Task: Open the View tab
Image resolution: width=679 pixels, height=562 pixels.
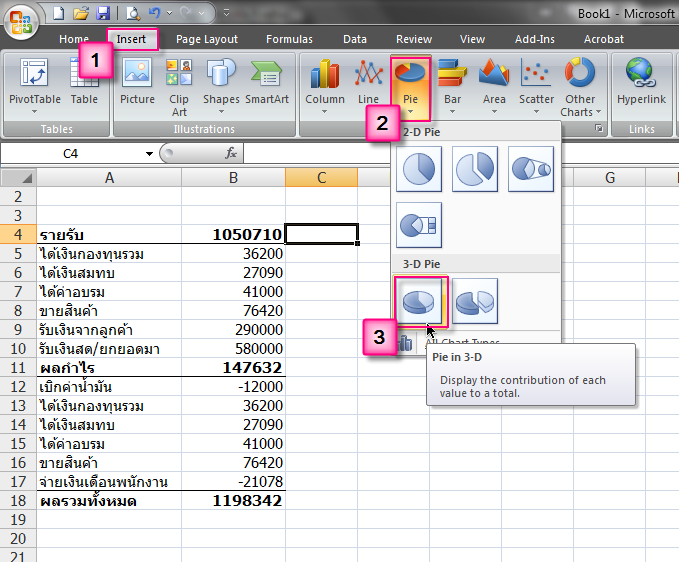Action: tap(472, 39)
